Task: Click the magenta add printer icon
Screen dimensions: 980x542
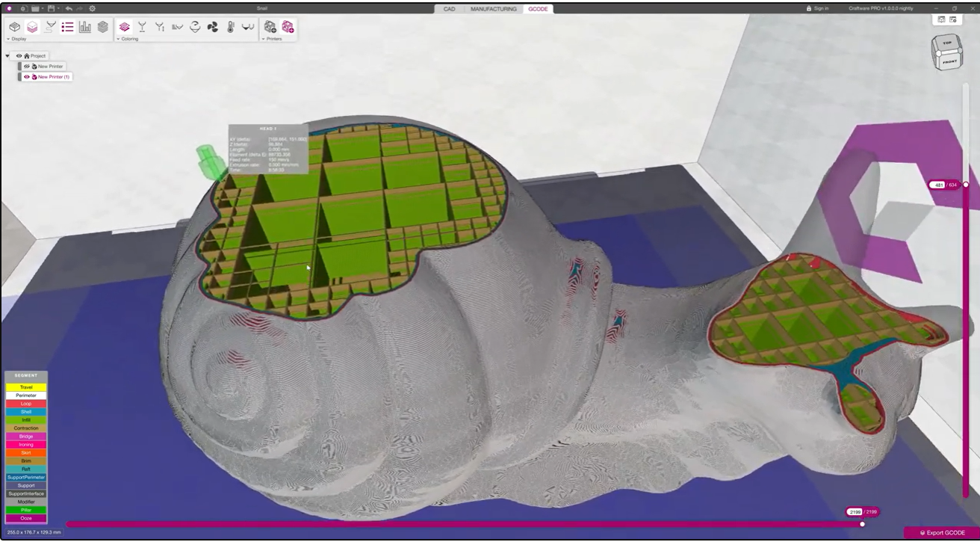Action: coord(288,27)
